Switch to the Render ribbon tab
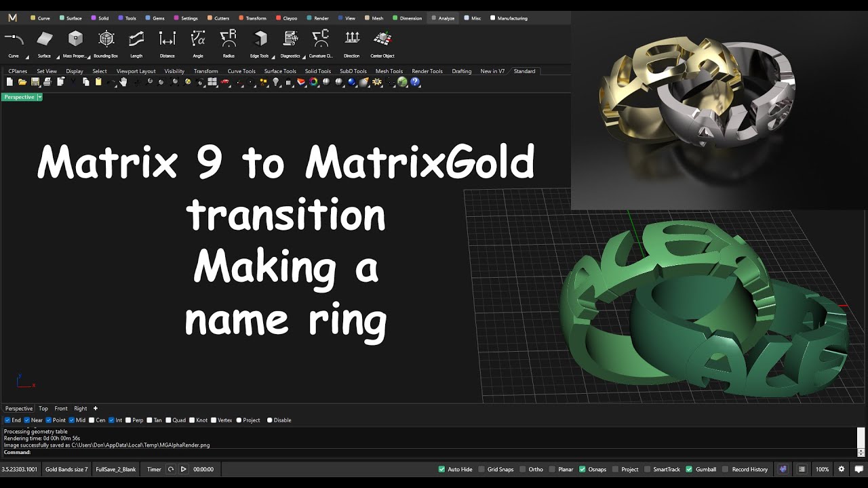 click(x=318, y=18)
